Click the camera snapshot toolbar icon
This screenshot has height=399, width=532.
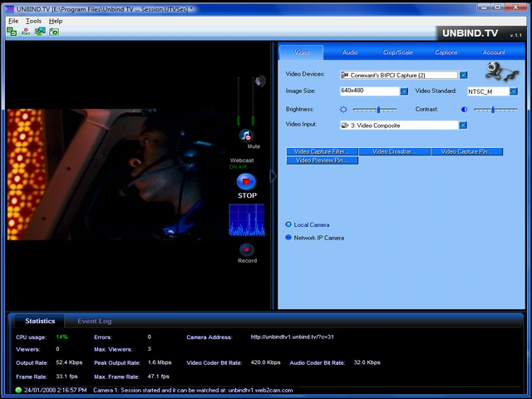(54, 32)
